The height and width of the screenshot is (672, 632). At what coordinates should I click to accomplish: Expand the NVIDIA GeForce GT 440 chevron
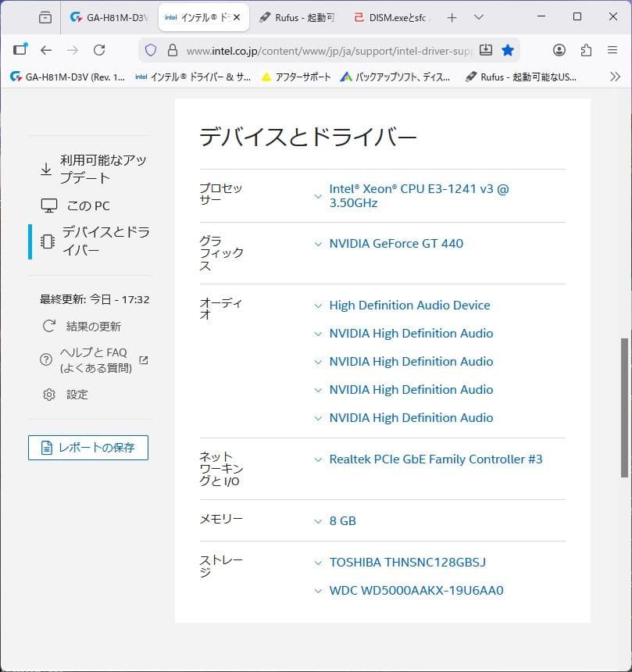tap(318, 245)
